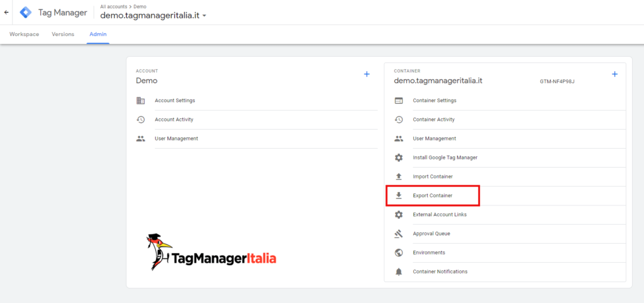Click the container User Management people icon
Screen dimensions: 644x303
pyautogui.click(x=398, y=139)
